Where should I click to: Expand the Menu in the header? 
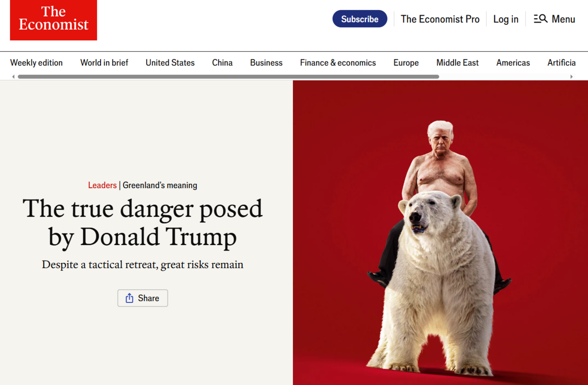[x=554, y=19]
